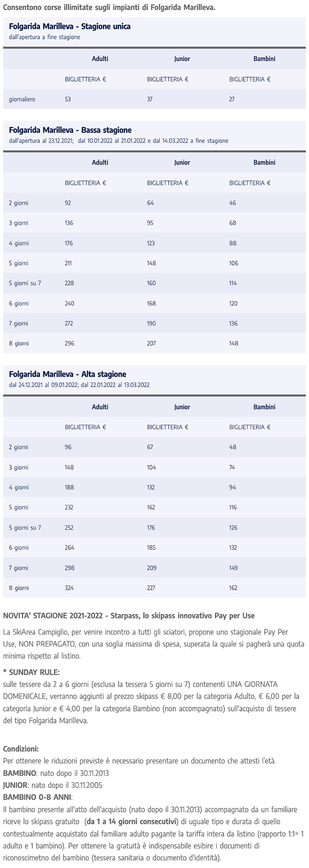
Task: Click the Adulti header in Alta stagione table
Action: (100, 407)
